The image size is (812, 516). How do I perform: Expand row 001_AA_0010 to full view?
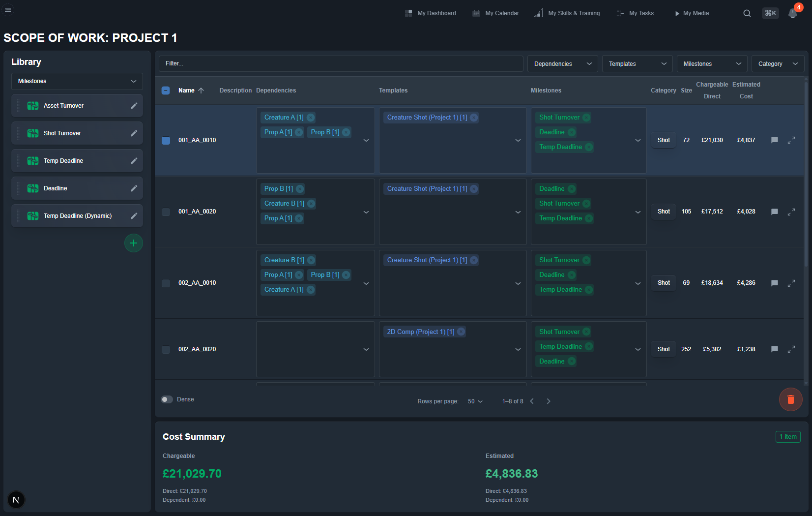pos(792,140)
